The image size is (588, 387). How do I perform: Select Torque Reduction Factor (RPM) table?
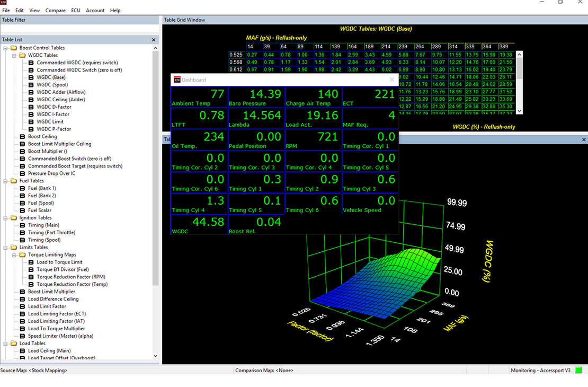coord(71,277)
